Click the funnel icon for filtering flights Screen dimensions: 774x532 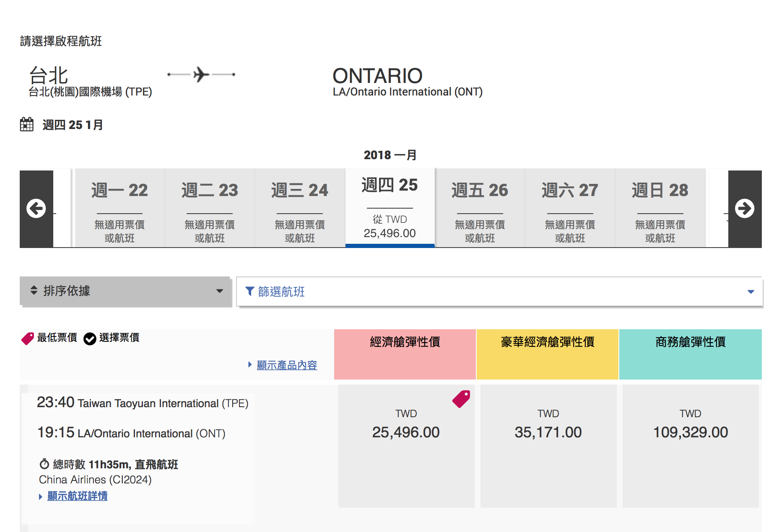[249, 291]
